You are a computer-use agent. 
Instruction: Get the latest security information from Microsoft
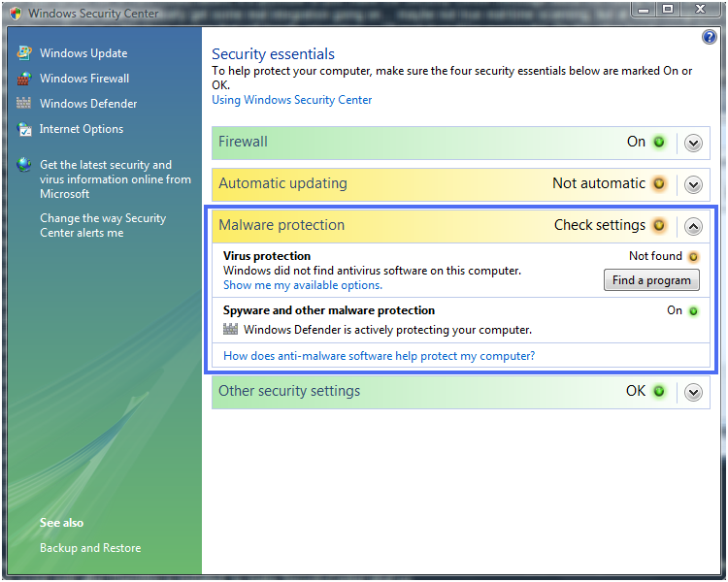(116, 179)
